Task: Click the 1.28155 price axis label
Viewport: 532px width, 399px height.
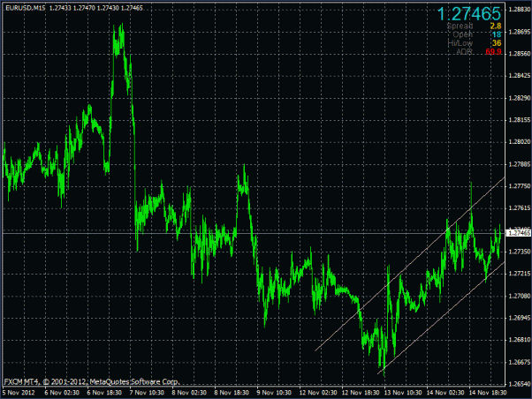Action: tap(520, 120)
